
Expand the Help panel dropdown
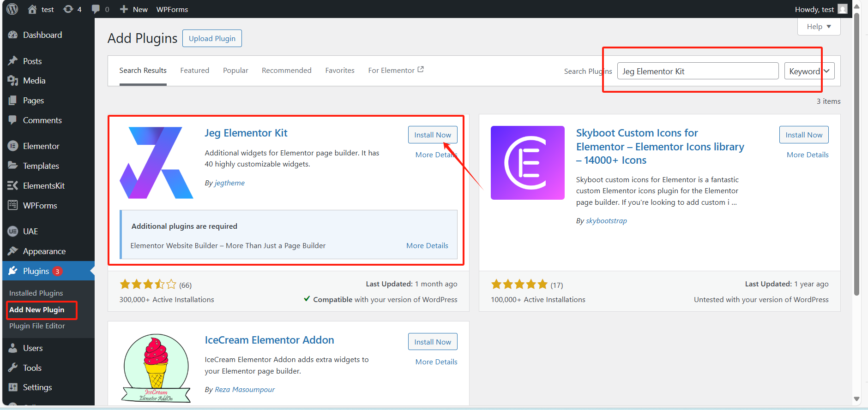(819, 27)
